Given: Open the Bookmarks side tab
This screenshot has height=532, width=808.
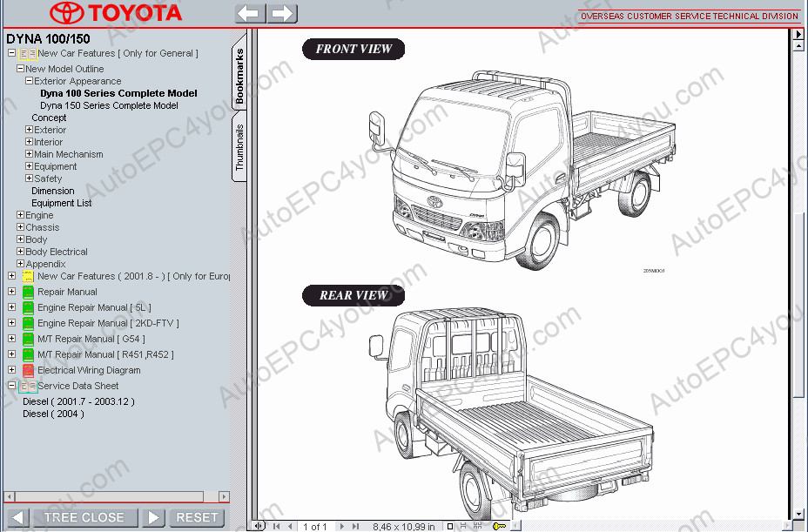Looking at the screenshot, I should click(x=239, y=77).
